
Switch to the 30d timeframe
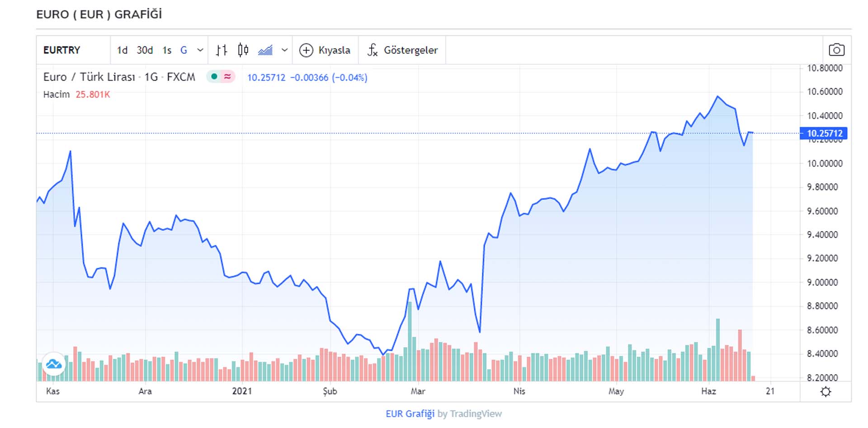[144, 50]
